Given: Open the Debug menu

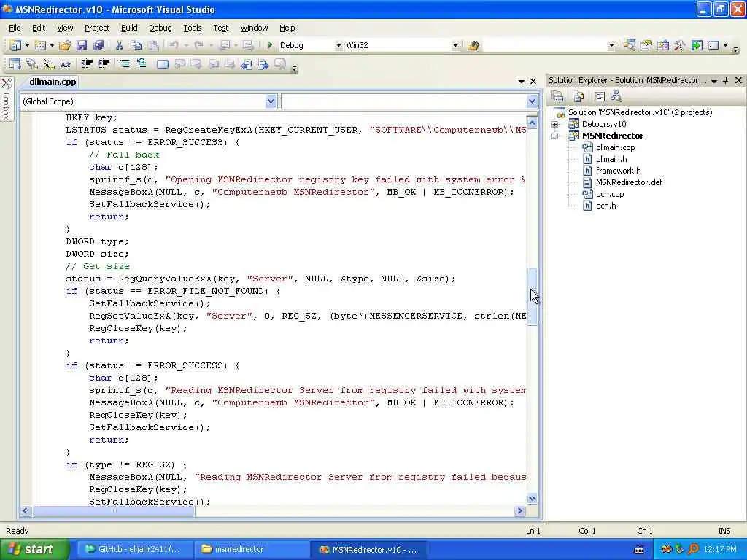Looking at the screenshot, I should 160,28.
